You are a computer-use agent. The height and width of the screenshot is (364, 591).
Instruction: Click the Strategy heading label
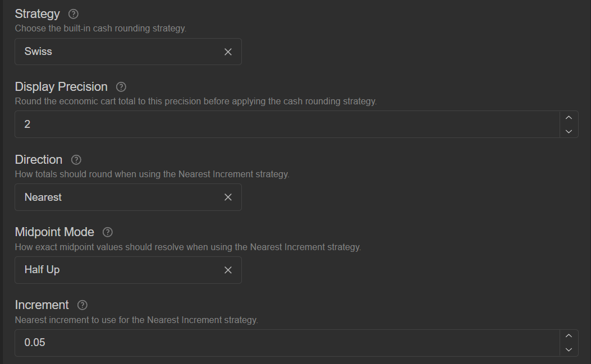point(37,14)
